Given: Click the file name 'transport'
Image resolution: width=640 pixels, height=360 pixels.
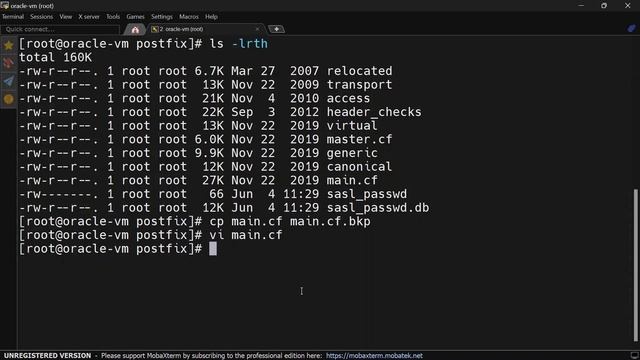Looking at the screenshot, I should (x=359, y=84).
